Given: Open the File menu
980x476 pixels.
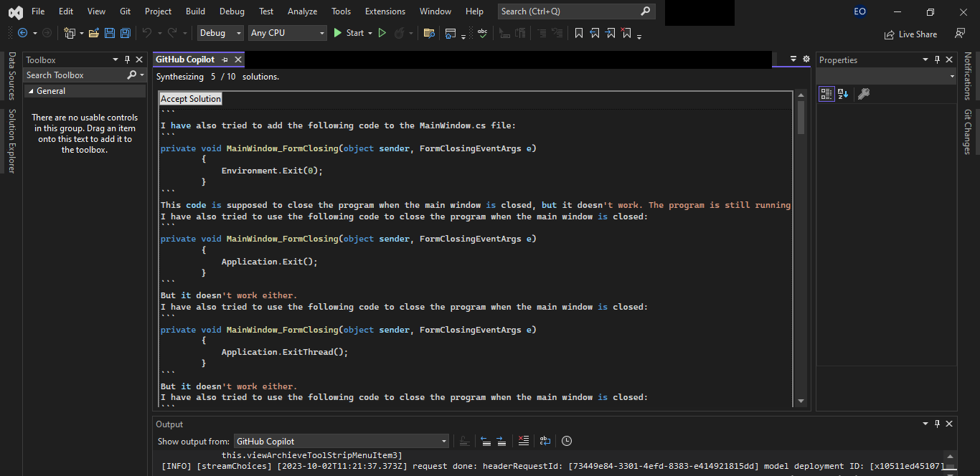Looking at the screenshot, I should point(38,11).
